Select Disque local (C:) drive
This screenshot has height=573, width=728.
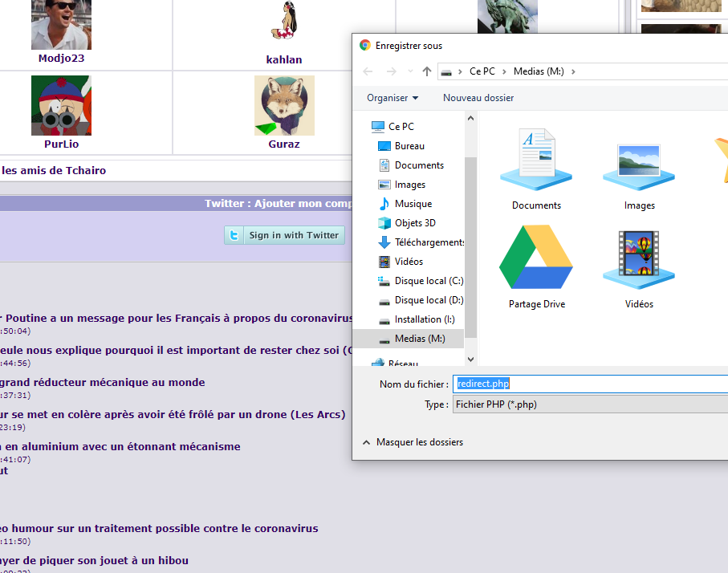tap(428, 281)
